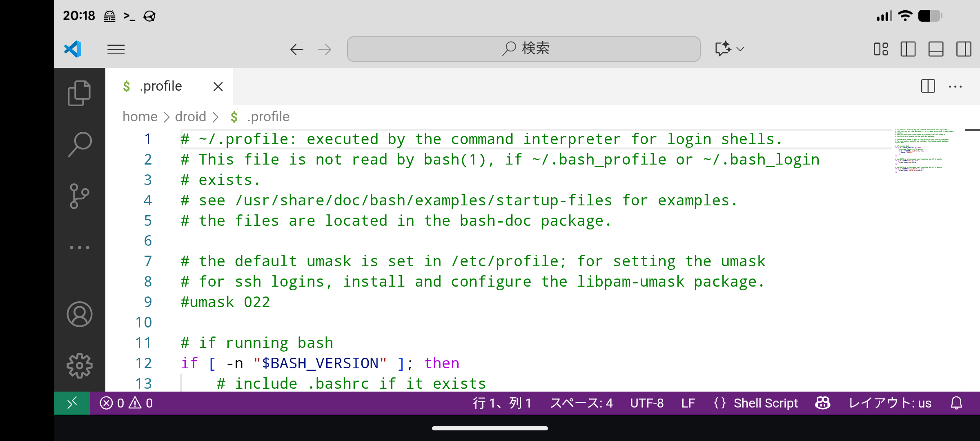The width and height of the screenshot is (980, 441).
Task: Toggle the bottom panel visibility
Action: pyautogui.click(x=935, y=49)
